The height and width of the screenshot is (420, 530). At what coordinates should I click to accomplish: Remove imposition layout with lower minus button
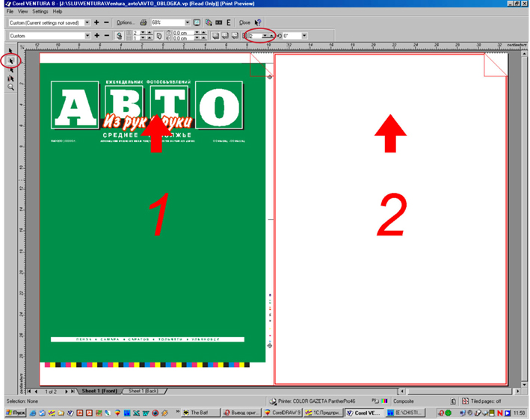106,35
